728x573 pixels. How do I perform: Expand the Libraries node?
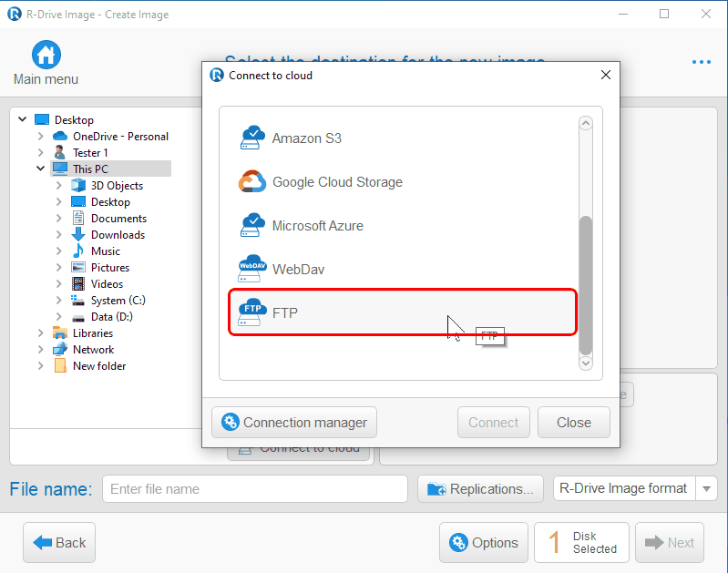(x=40, y=333)
